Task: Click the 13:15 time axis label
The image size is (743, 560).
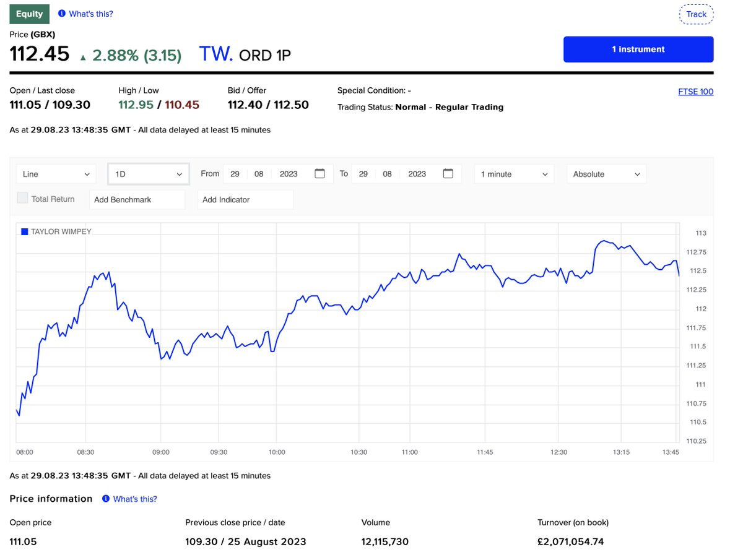Action: 622,452
